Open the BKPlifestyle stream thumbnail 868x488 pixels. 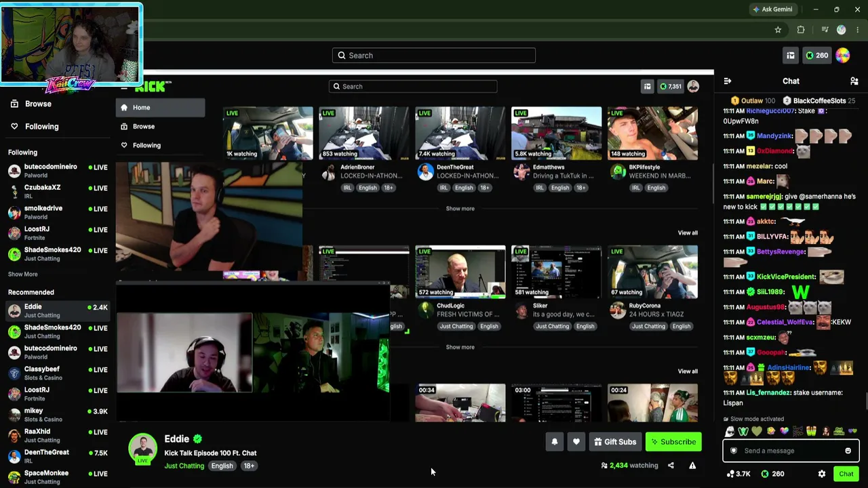coord(652,133)
